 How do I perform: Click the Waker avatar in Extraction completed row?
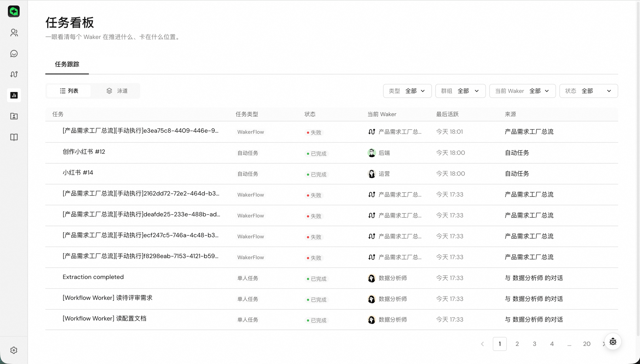pyautogui.click(x=372, y=278)
